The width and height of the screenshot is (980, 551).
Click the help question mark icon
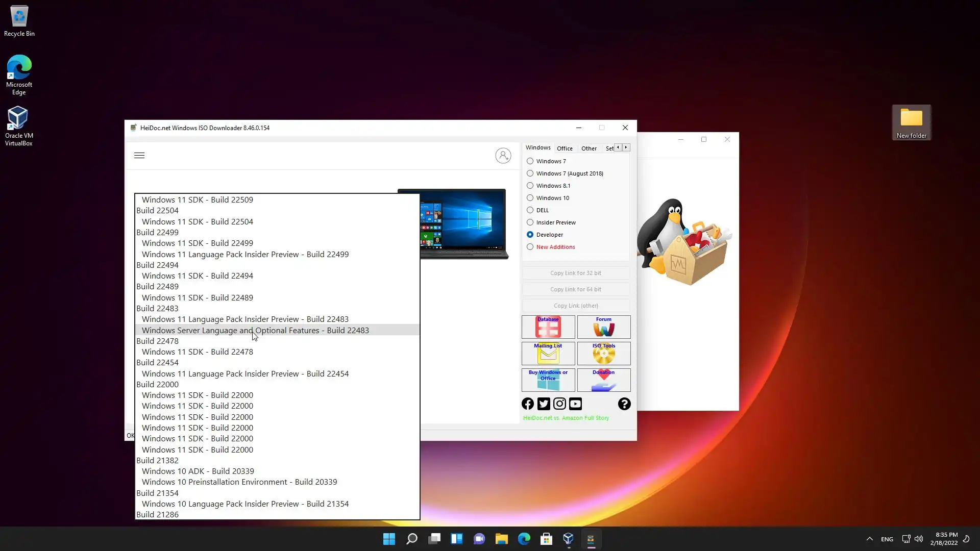(x=624, y=404)
